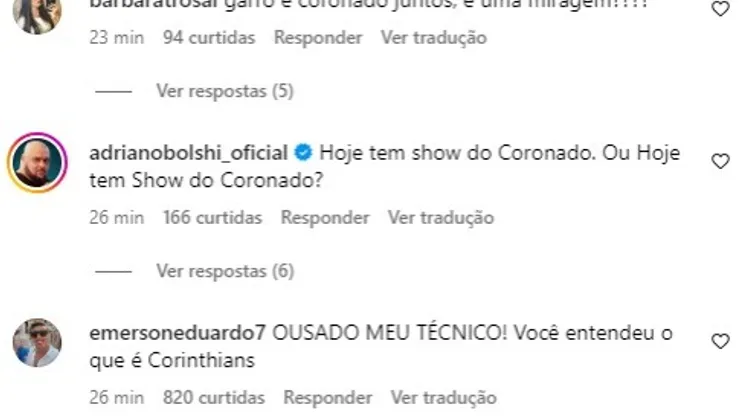Like adrianobolshi_oficial's comment with the heart
The width and height of the screenshot is (740, 416).
click(x=720, y=161)
